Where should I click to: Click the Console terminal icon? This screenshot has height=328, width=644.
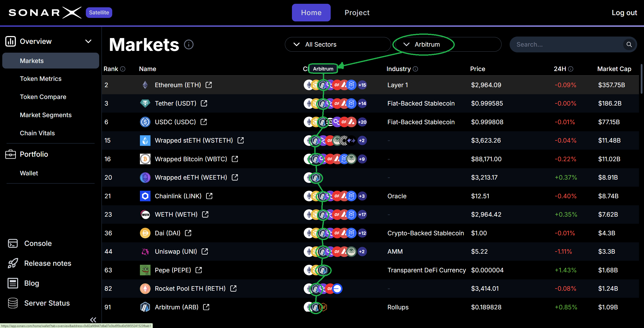click(x=13, y=243)
